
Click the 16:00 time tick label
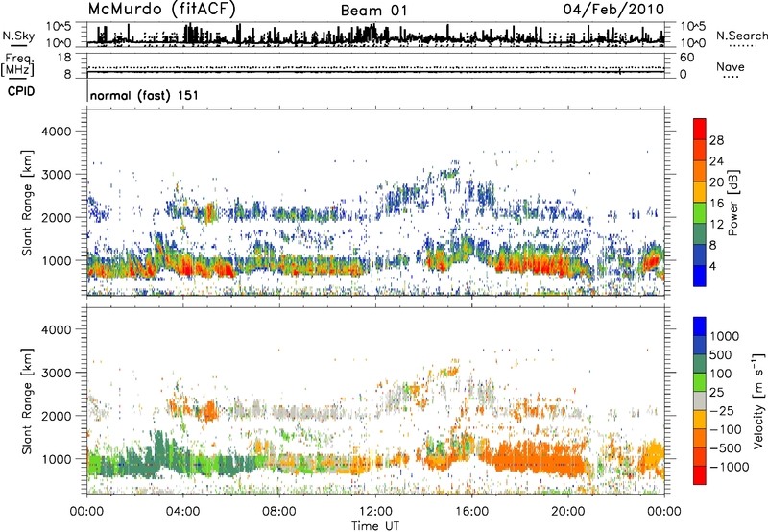(x=471, y=512)
